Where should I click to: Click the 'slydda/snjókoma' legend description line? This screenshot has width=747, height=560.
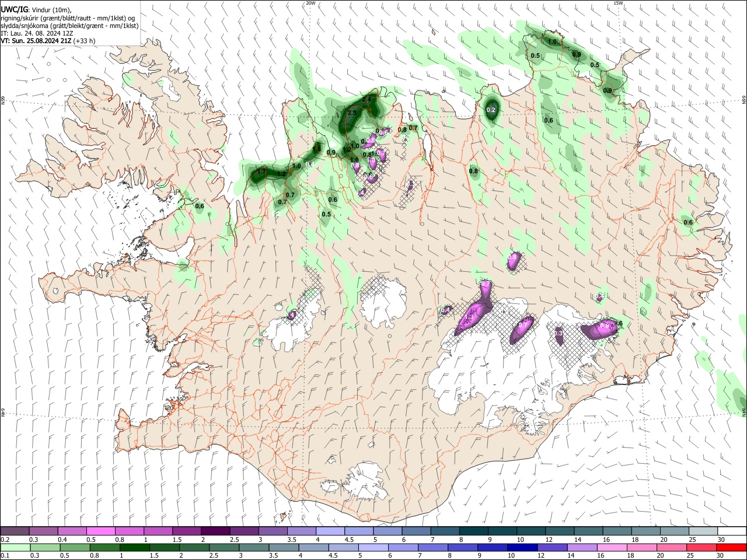69,26
